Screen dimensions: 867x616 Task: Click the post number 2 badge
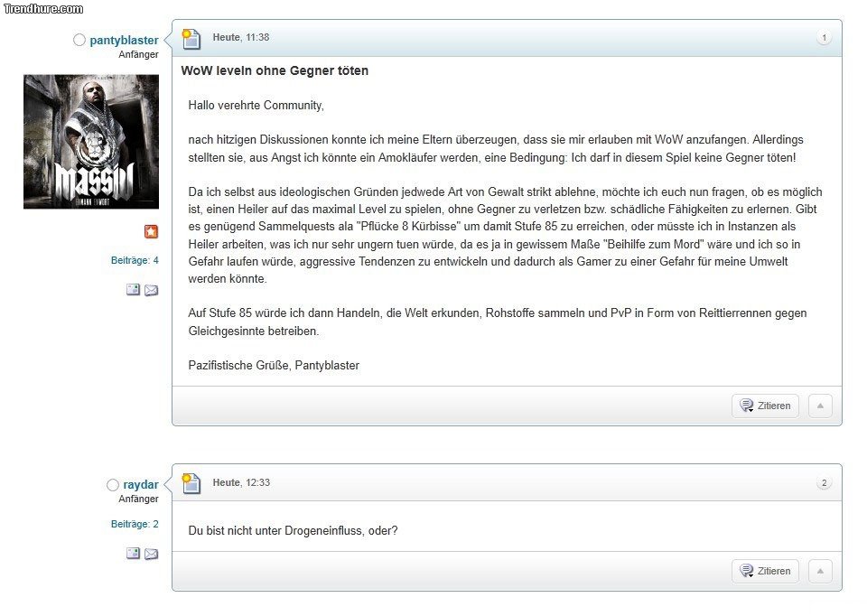click(824, 483)
